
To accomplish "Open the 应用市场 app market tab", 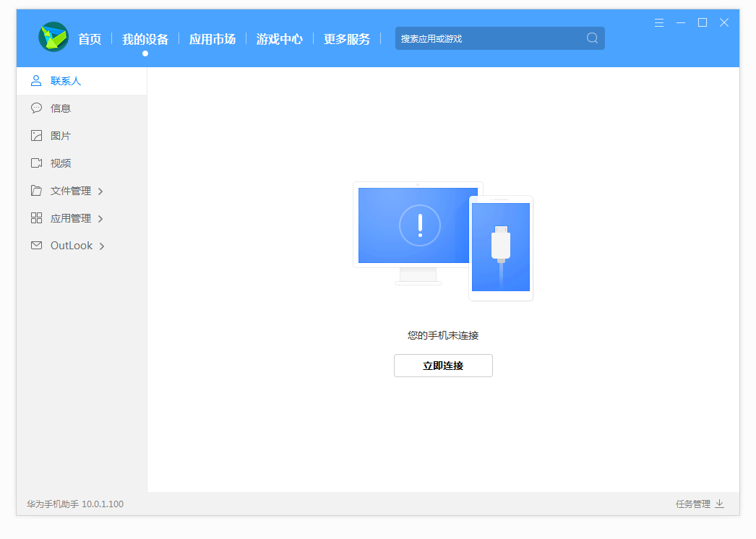I will (x=212, y=39).
